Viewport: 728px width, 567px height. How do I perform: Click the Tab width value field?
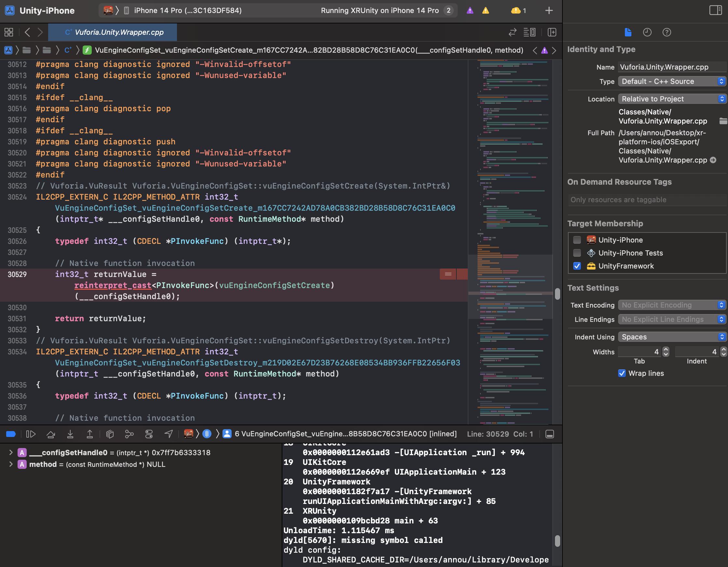pos(640,351)
